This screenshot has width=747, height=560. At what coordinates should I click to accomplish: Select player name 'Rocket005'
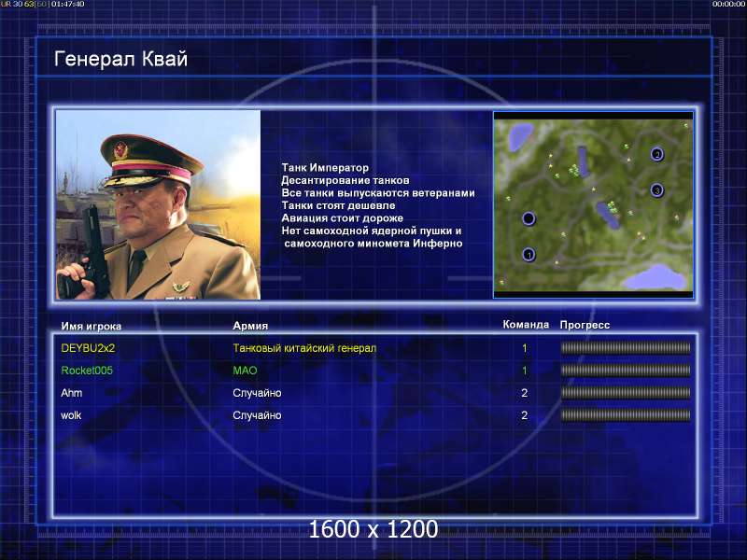87,371
